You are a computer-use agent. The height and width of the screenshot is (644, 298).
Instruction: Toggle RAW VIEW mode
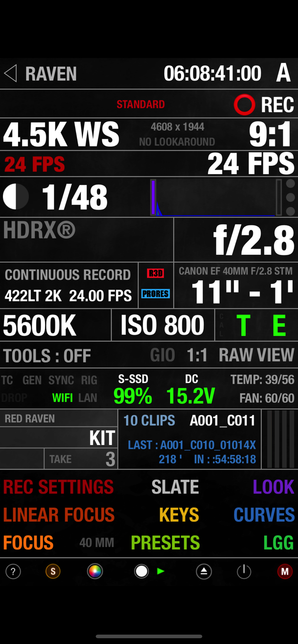point(257,355)
